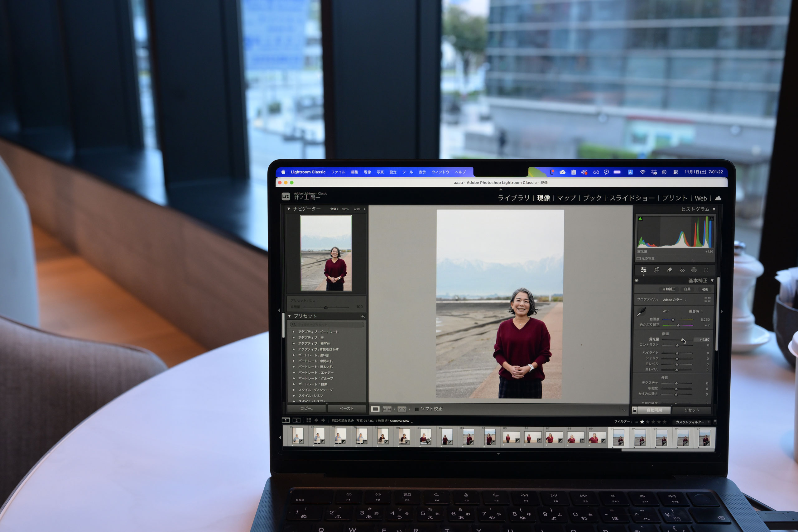Viewport: 798px width, 532px height.
Task: Expand the アダプティブ：ポートレート preset group
Action: tap(294, 332)
